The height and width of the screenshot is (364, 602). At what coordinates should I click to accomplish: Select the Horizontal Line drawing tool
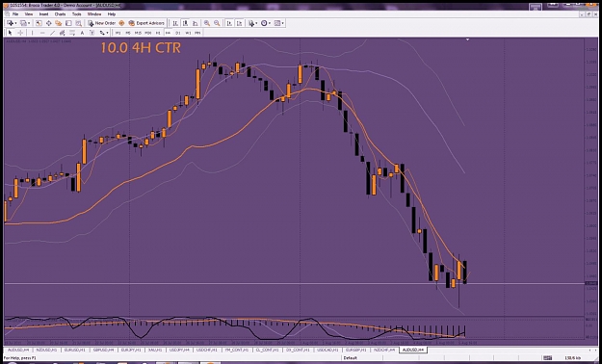(x=42, y=33)
